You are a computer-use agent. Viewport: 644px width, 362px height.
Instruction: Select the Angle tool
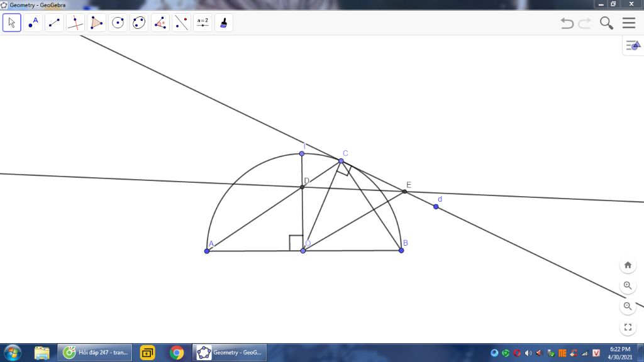click(x=160, y=23)
